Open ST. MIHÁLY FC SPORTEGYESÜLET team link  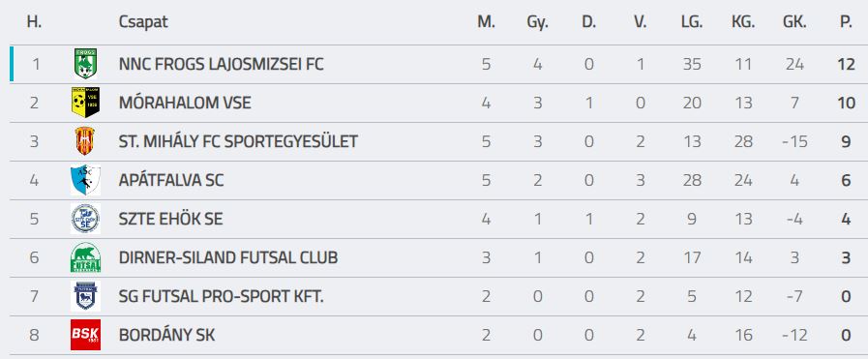point(238,141)
